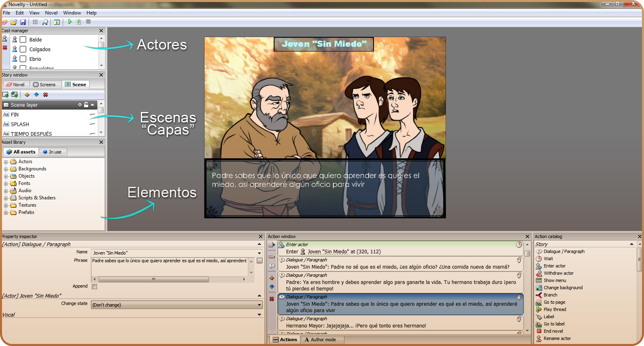Click the red delete actor icon in Cast manager

click(x=5, y=48)
